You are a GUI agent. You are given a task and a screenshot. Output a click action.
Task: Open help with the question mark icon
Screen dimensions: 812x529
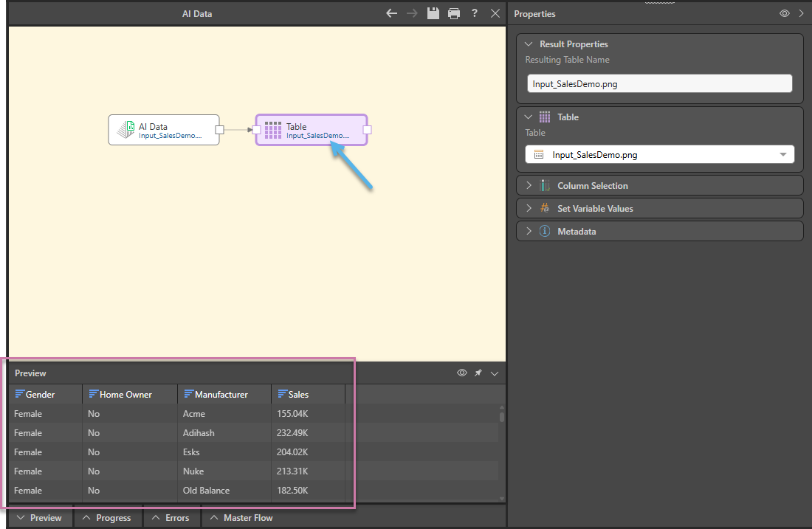click(x=475, y=13)
